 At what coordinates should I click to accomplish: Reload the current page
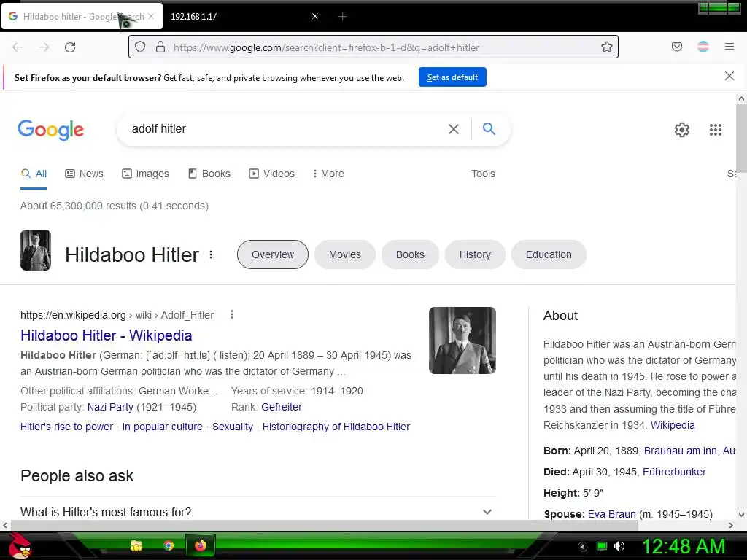tap(70, 47)
